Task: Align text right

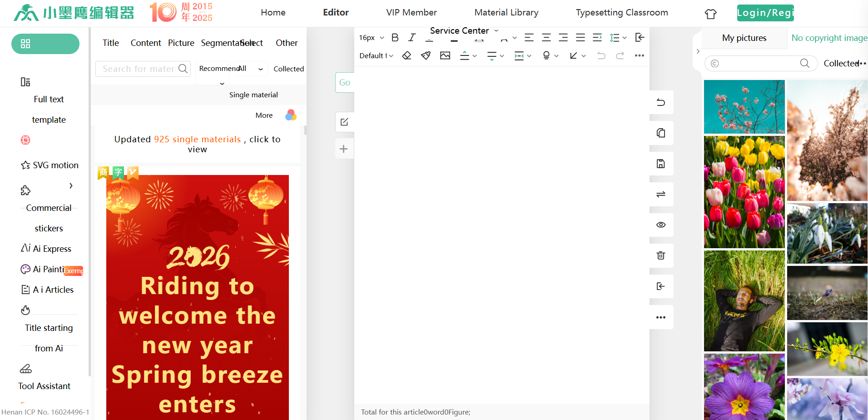Action: click(563, 38)
